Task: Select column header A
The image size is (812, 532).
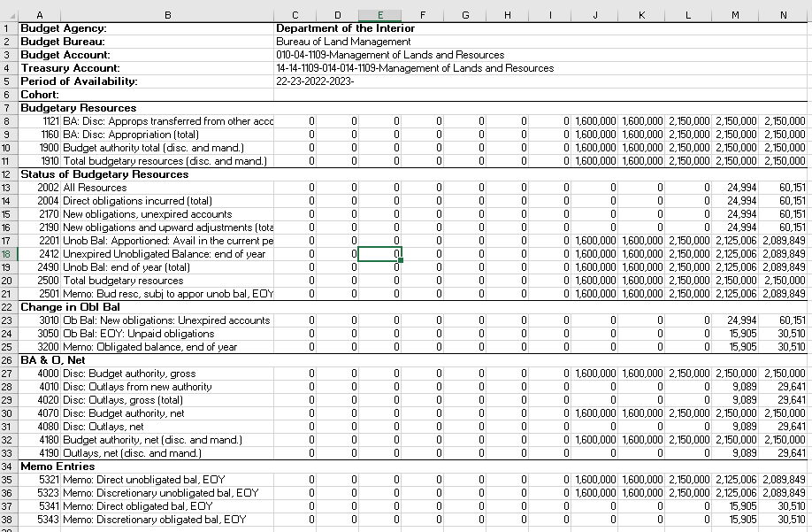Action: [39, 16]
